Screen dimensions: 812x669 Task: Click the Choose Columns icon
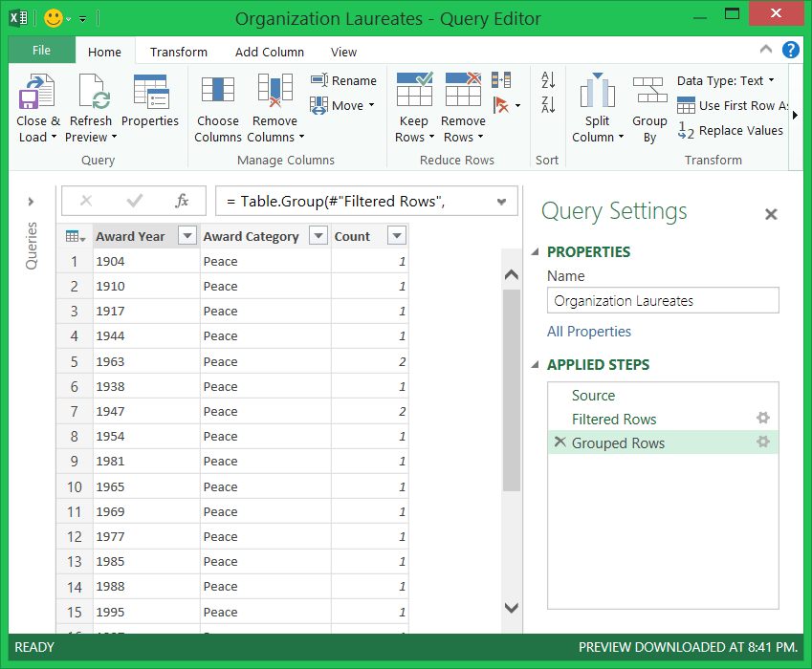click(x=218, y=93)
